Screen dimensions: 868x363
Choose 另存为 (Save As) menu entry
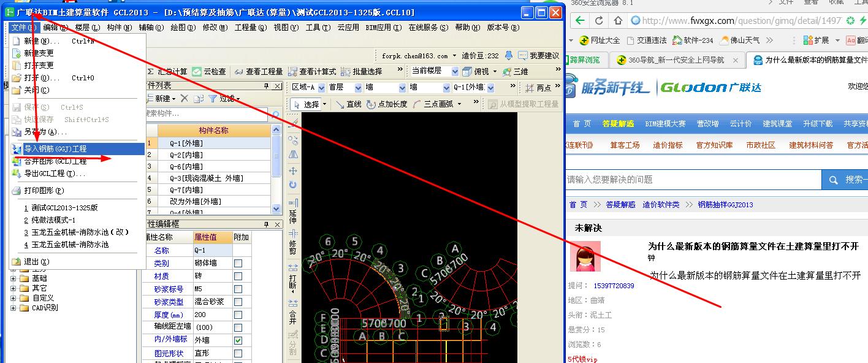[x=77, y=132]
